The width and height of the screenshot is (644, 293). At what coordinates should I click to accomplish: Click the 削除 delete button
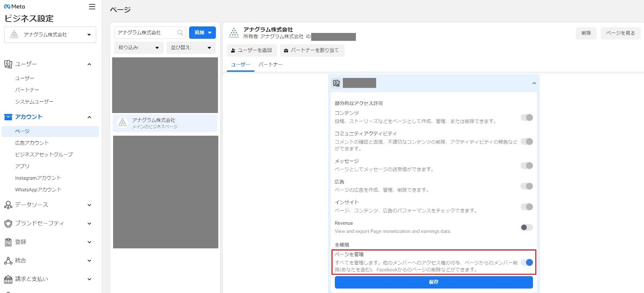tap(586, 33)
